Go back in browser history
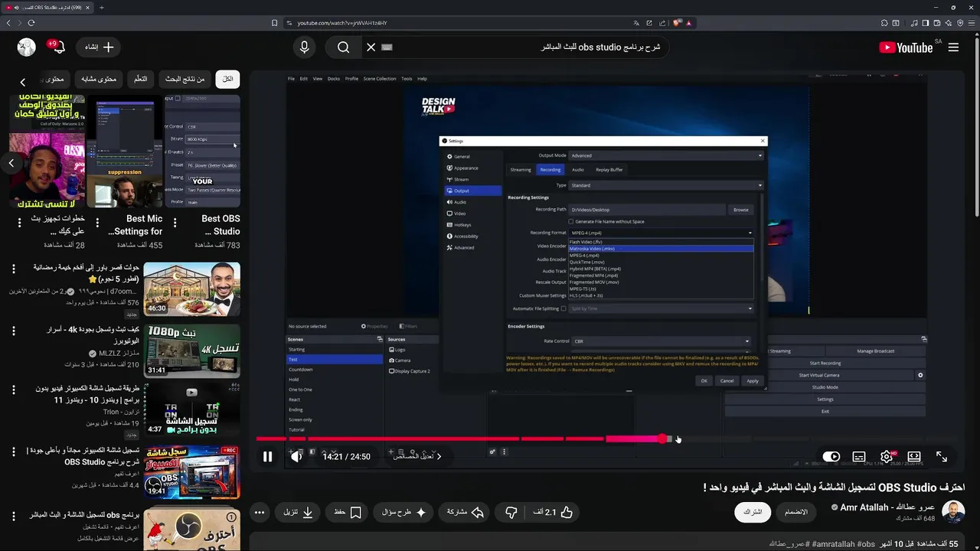 [x=9, y=23]
